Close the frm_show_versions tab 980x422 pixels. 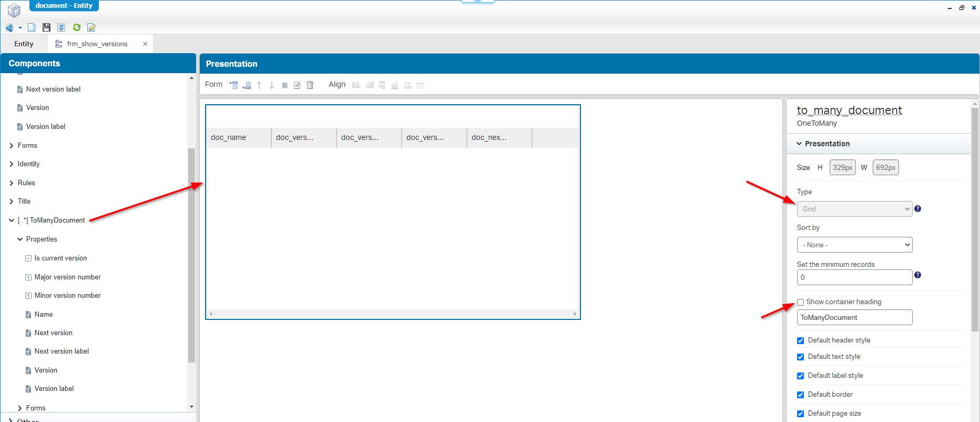click(x=145, y=44)
